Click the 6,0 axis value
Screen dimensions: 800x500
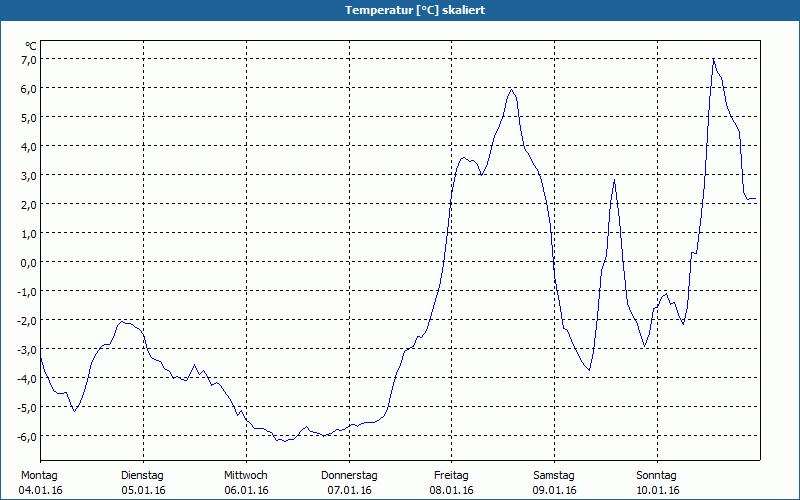point(29,89)
